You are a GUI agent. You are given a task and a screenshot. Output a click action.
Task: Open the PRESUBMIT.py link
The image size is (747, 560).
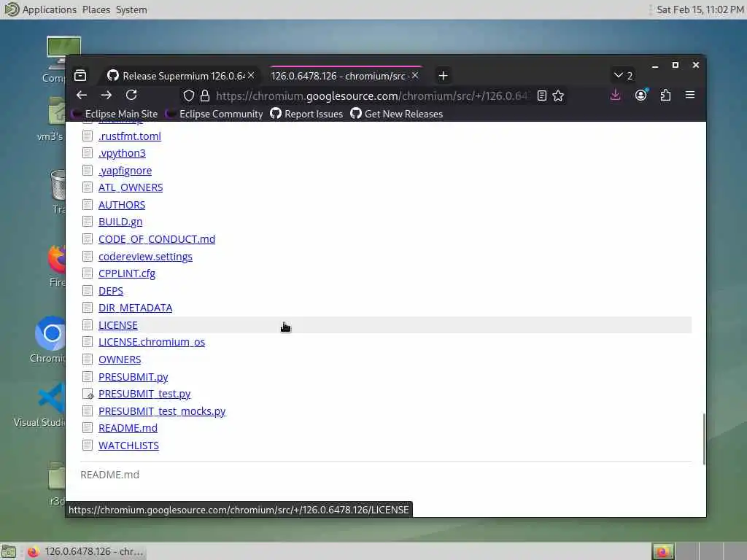pyautogui.click(x=133, y=377)
